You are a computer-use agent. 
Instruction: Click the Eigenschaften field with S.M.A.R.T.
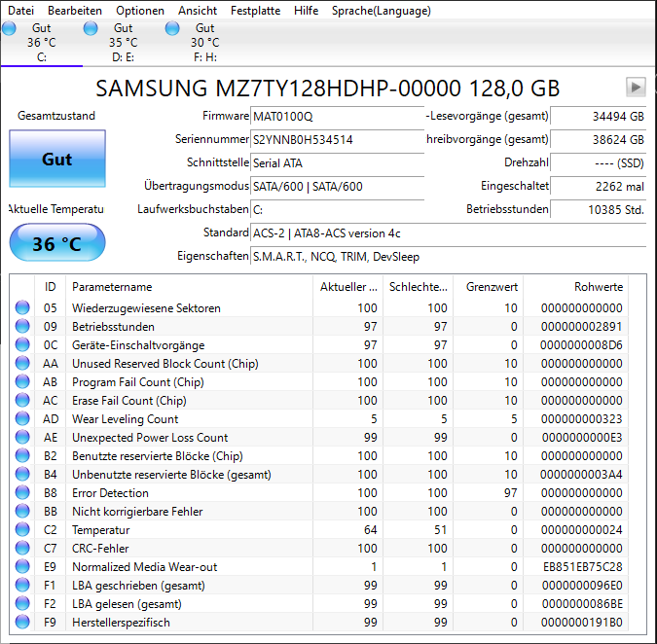pos(449,257)
